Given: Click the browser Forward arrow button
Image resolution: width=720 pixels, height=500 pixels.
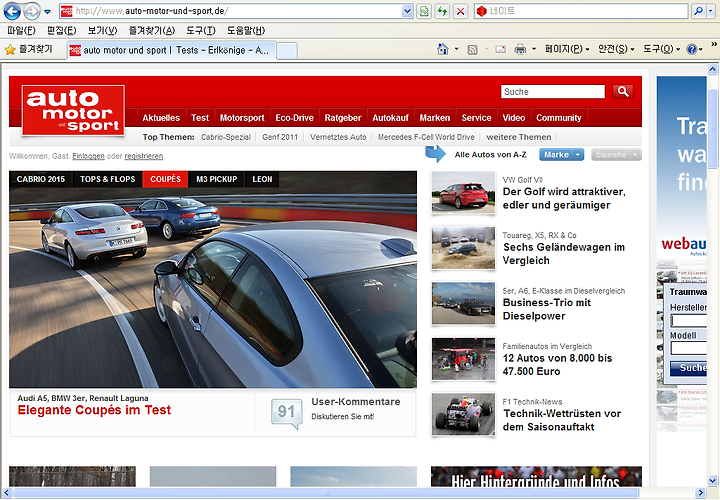Looking at the screenshot, I should [32, 11].
